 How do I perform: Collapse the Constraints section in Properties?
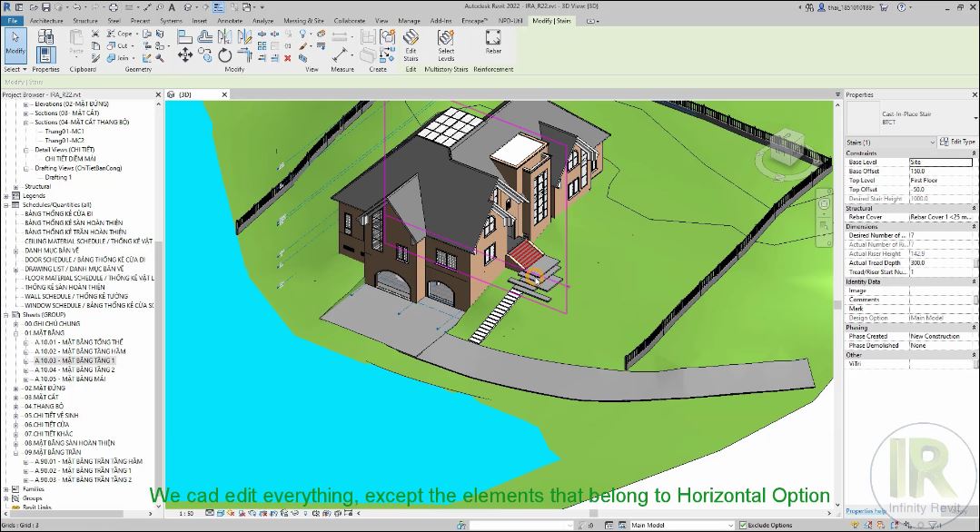974,153
